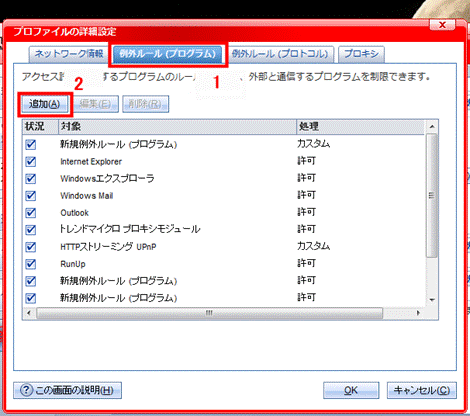Uncheck the トレンドマイクロ プロキシモジュール checkbox

click(31, 230)
